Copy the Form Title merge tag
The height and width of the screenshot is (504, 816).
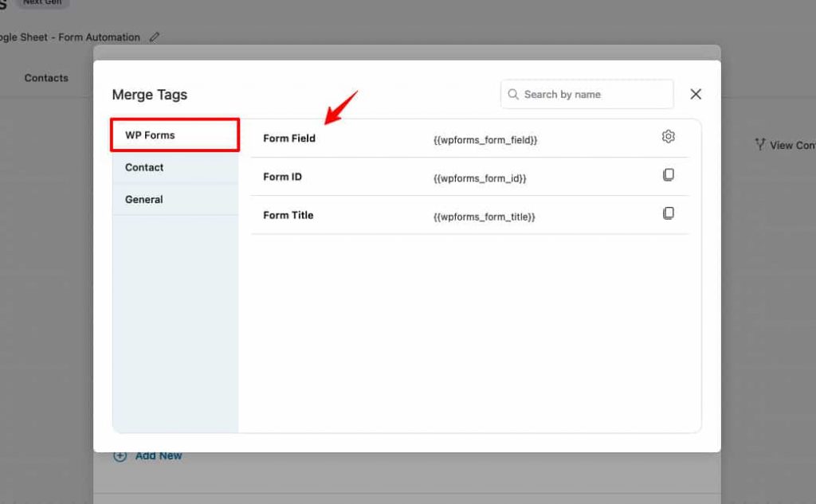669,213
